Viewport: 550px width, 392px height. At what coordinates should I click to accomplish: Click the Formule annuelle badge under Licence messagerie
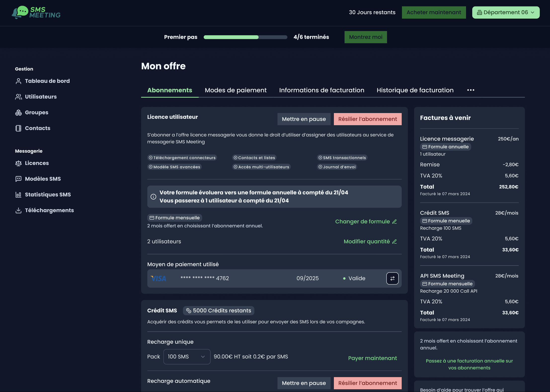(445, 147)
